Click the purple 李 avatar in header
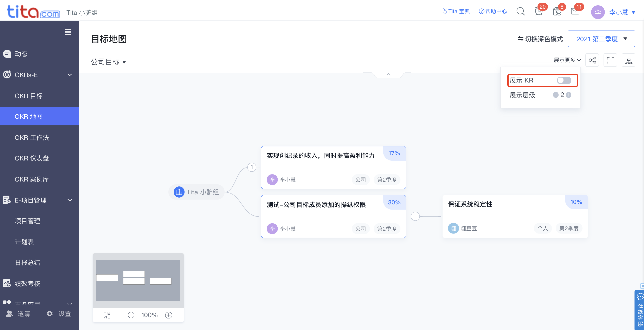644x330 pixels. tap(598, 12)
